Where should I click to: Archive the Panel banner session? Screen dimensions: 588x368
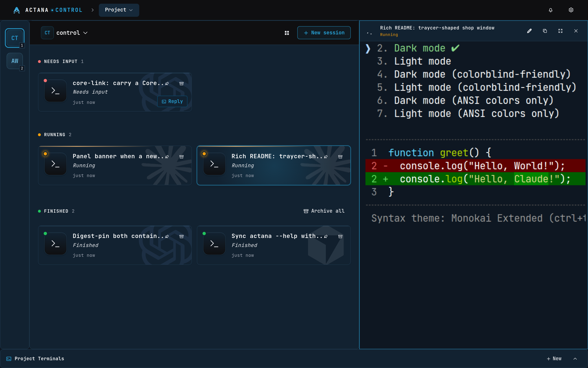click(x=181, y=157)
